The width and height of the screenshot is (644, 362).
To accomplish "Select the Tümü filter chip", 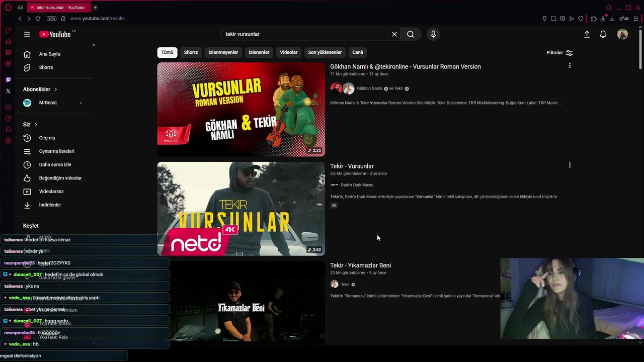I will (168, 52).
